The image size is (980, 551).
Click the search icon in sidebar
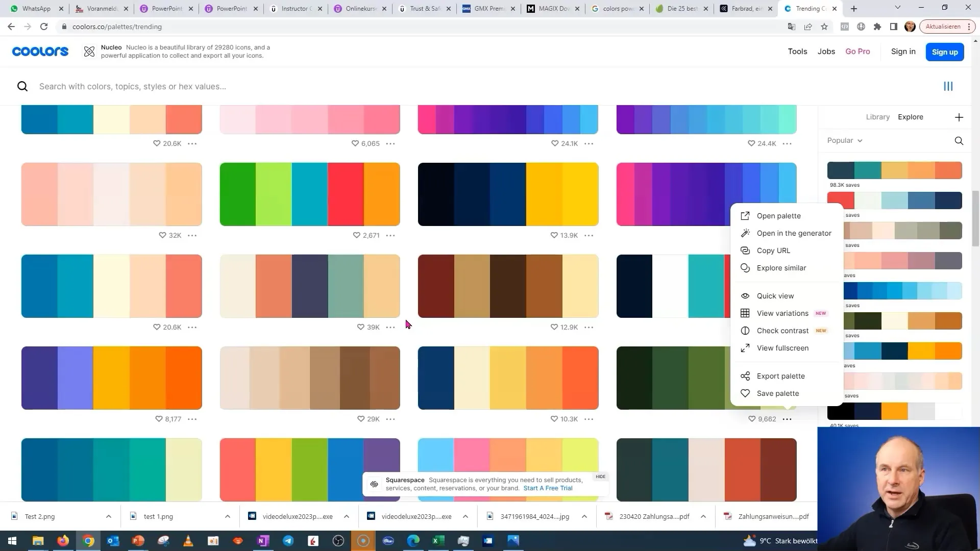coord(959,140)
